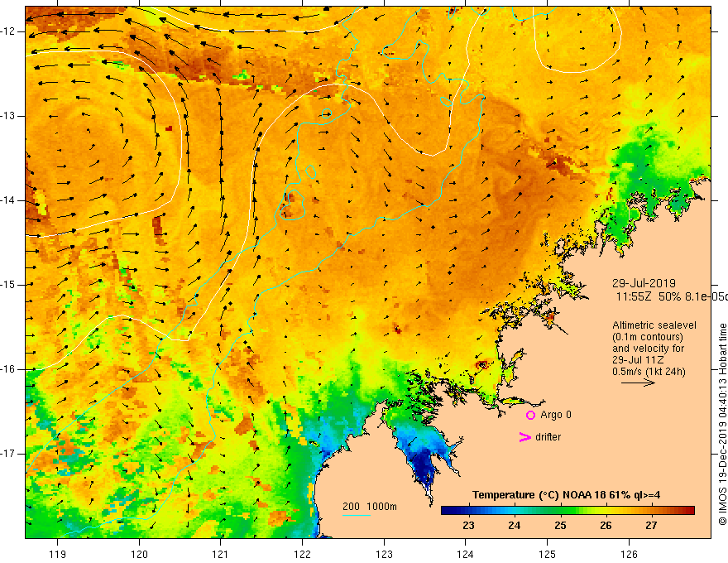
Task: Click the longitude 121 axis label
Action: click(221, 554)
